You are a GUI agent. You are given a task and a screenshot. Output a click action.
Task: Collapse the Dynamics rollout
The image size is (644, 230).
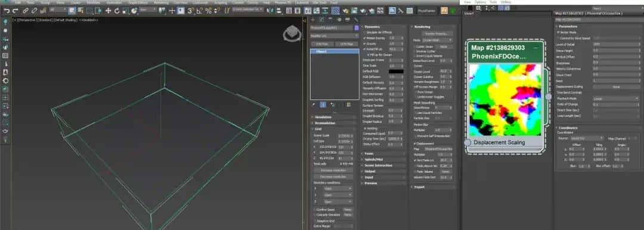pyautogui.click(x=383, y=27)
